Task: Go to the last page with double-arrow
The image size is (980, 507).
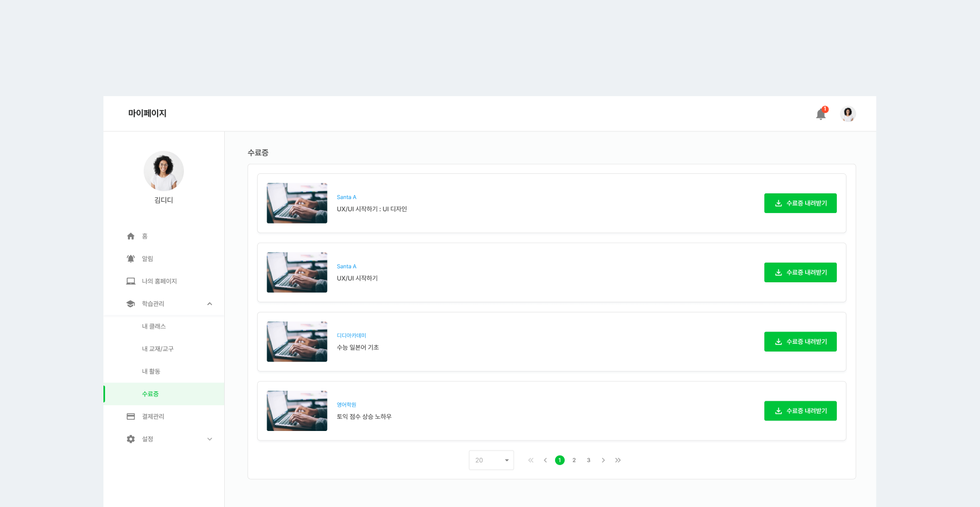Action: click(618, 460)
